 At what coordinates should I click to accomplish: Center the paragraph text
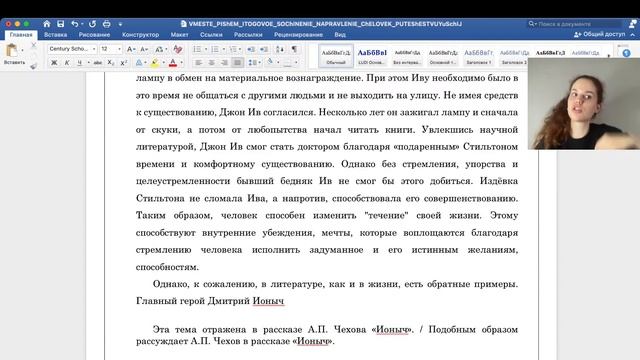pyautogui.click(x=211, y=63)
